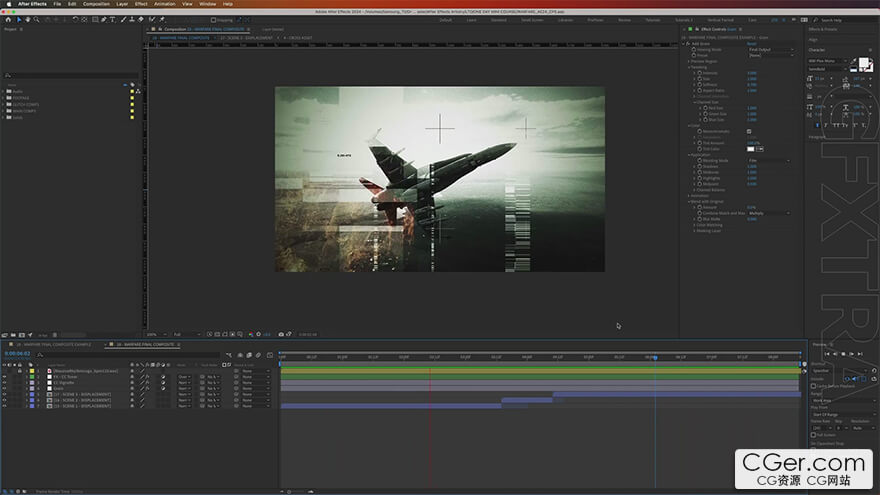Open the Animation menu
Screen dimensions: 880x495
(x=164, y=4)
